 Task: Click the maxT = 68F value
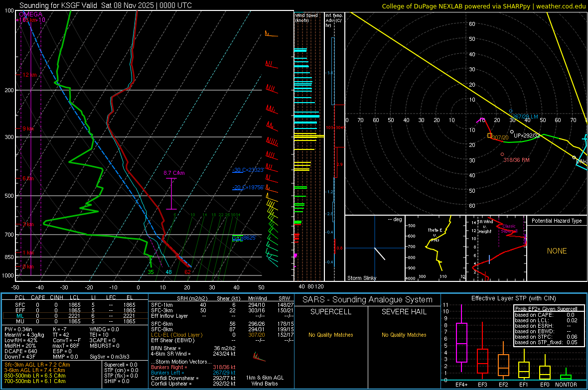(x=66, y=346)
